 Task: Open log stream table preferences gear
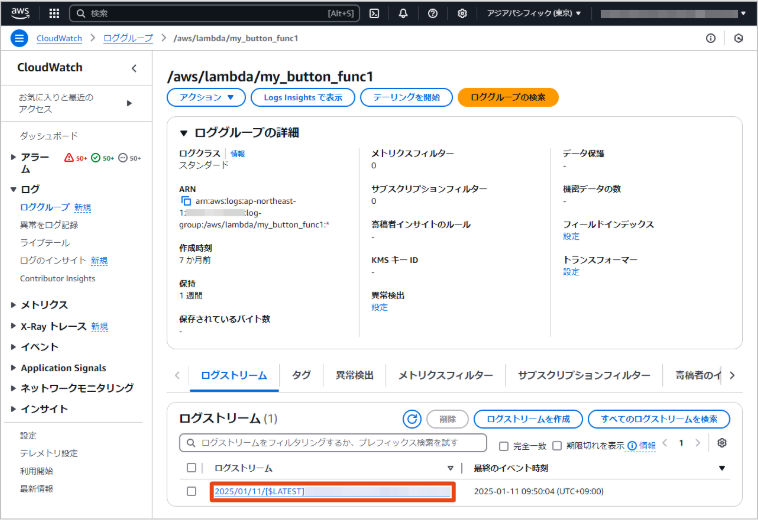click(722, 443)
